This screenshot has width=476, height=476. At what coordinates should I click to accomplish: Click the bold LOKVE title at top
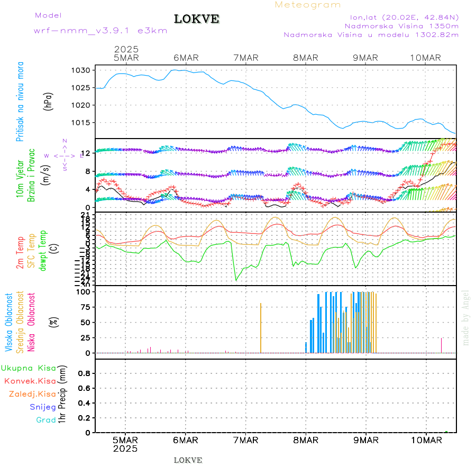[196, 20]
